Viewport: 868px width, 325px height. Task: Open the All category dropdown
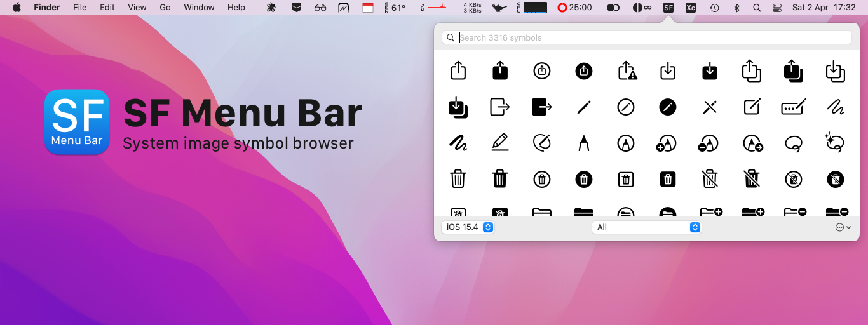coord(646,227)
